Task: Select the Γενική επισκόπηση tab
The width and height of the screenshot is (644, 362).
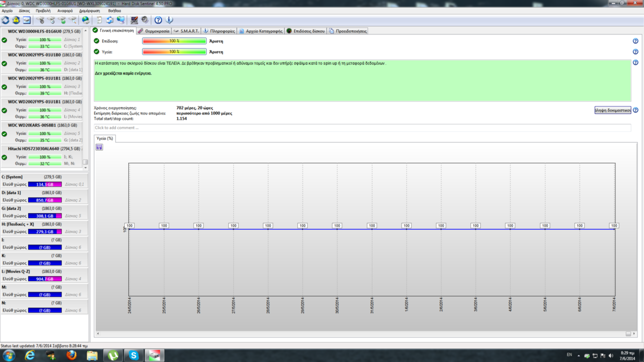Action: [x=114, y=31]
